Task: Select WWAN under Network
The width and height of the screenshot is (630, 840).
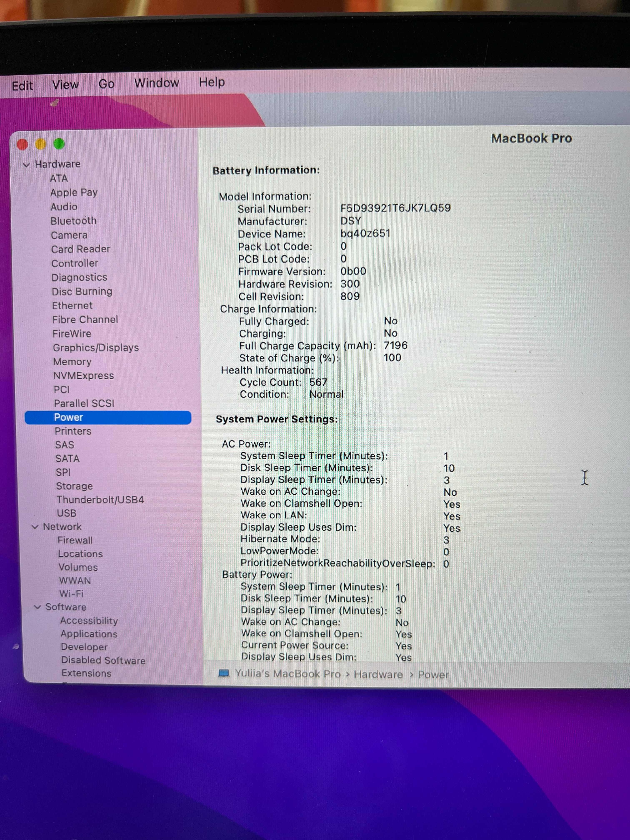Action: (x=75, y=581)
